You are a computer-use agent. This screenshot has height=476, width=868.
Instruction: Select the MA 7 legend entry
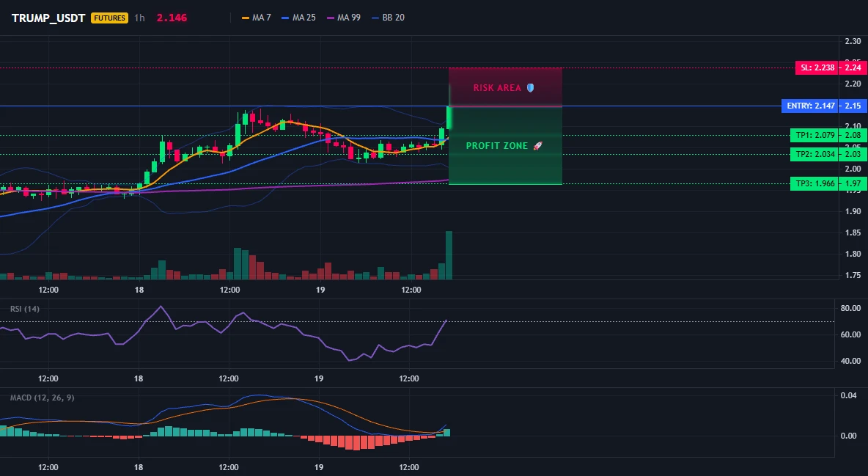[257, 18]
